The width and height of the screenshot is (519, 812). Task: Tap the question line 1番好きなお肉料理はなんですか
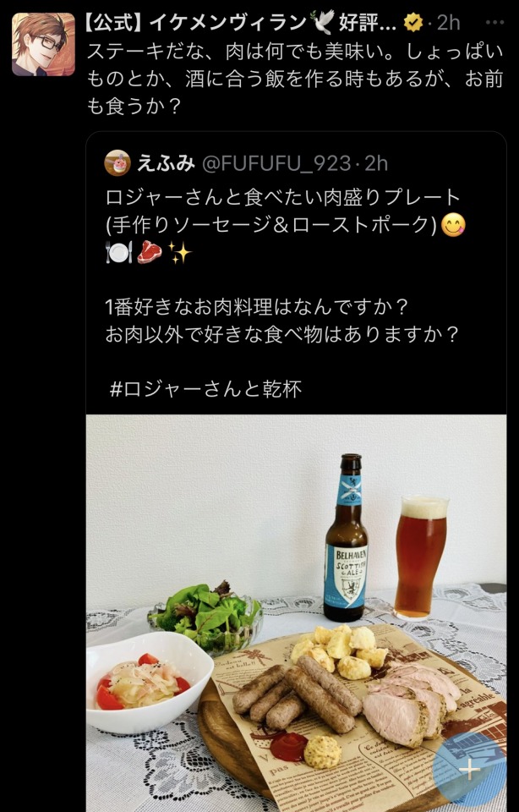[257, 307]
